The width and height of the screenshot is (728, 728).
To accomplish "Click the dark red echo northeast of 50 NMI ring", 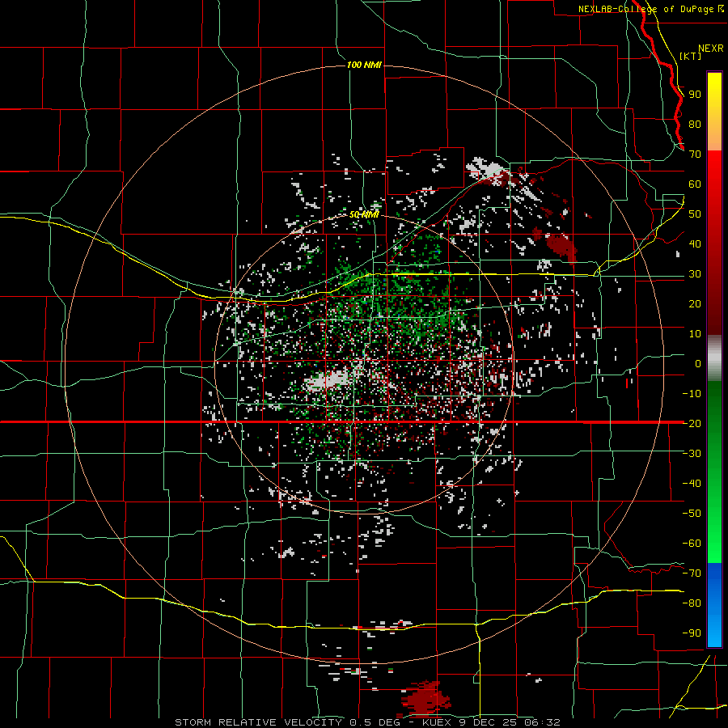I will pyautogui.click(x=561, y=246).
